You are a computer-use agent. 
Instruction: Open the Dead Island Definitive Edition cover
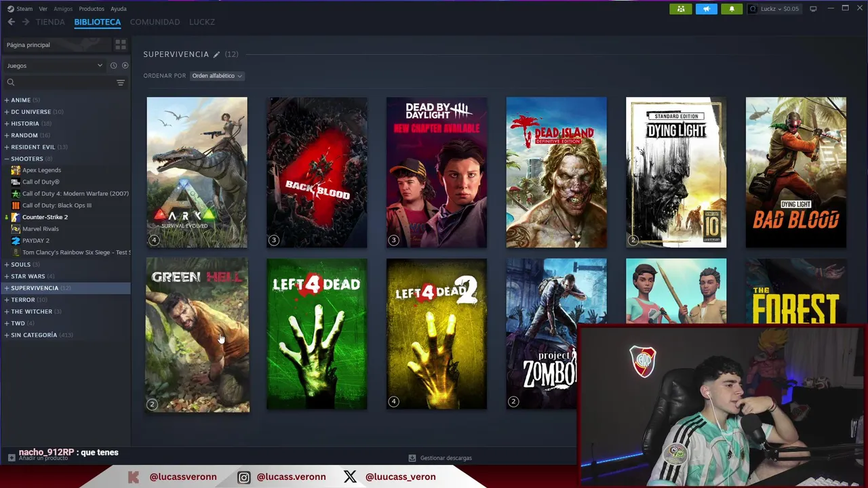[556, 172]
